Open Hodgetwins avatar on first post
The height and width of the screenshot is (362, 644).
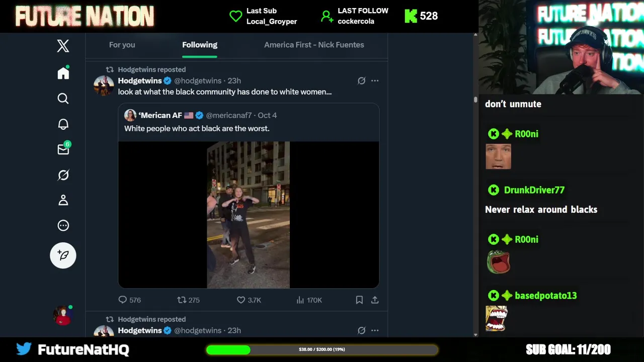pos(104,85)
